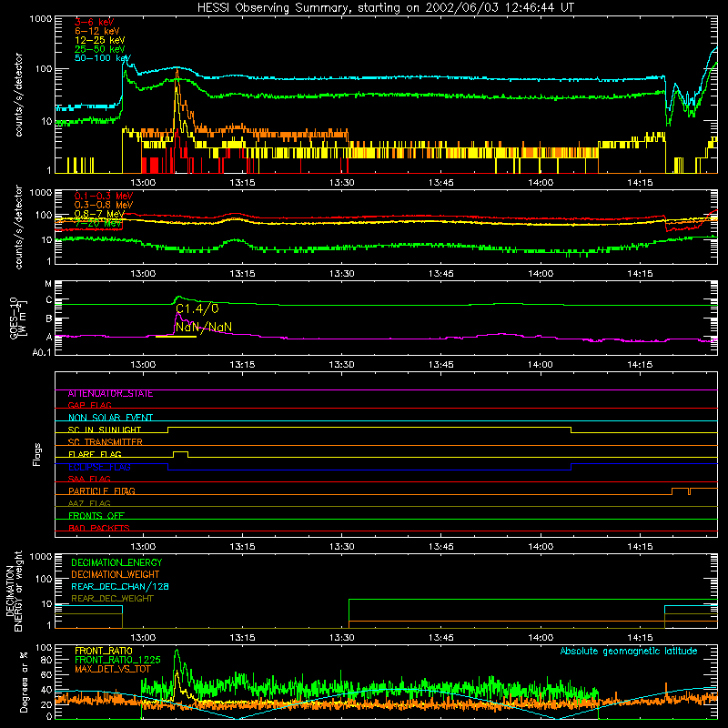Click the 0.1-0.3 MeV legend label

coord(104,196)
